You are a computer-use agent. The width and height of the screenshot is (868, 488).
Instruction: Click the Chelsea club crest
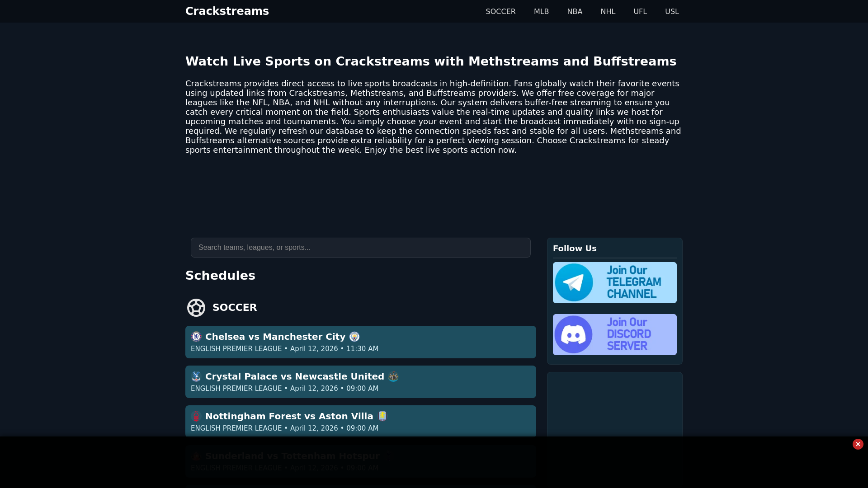tap(196, 337)
